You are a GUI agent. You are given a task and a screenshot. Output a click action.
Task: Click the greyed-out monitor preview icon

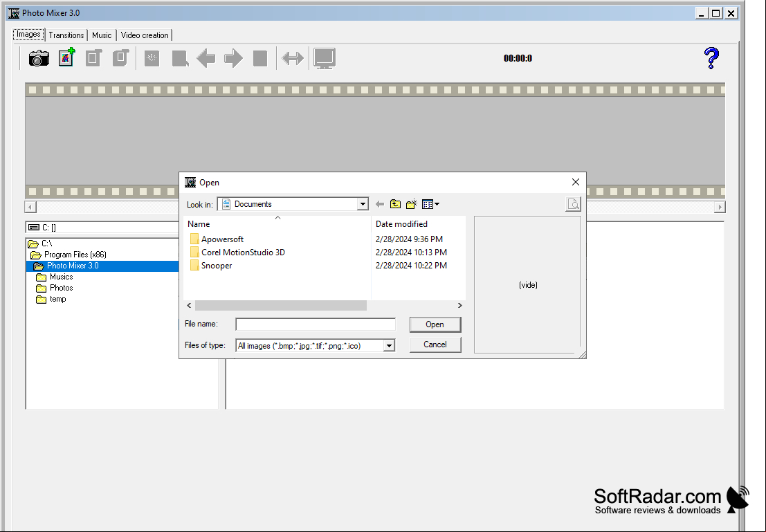tap(325, 59)
